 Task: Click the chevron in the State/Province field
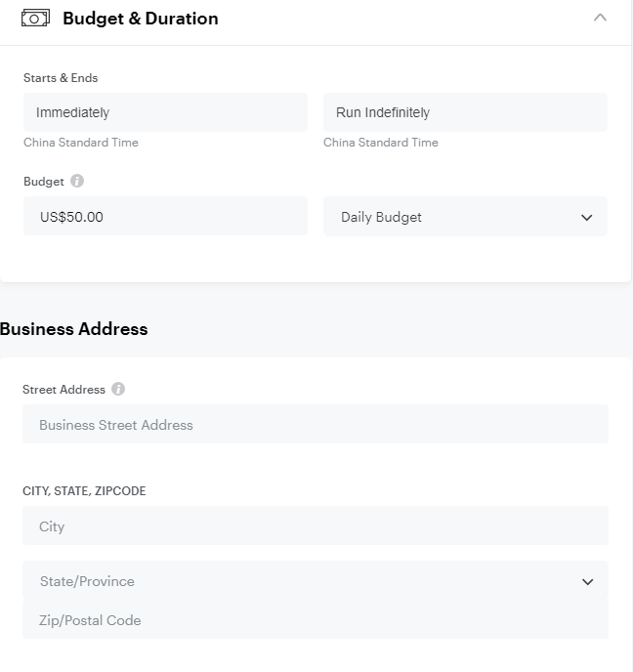click(587, 582)
